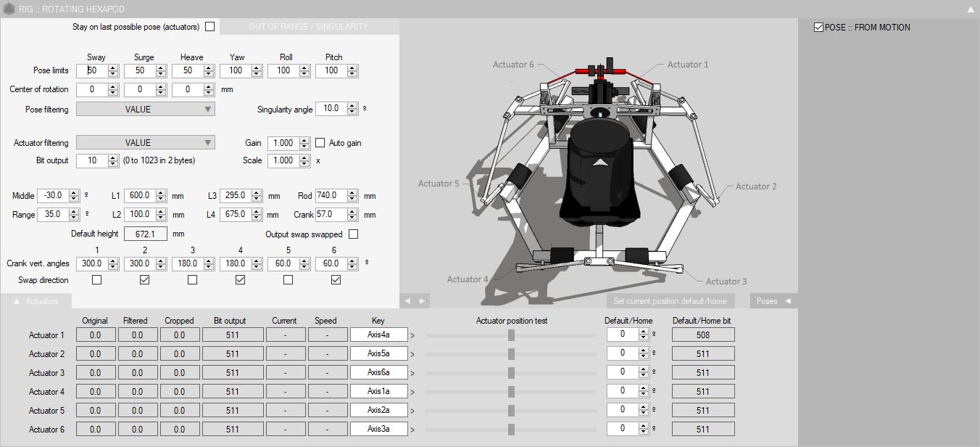Click the hexapod rig icon in title bar

click(x=9, y=9)
